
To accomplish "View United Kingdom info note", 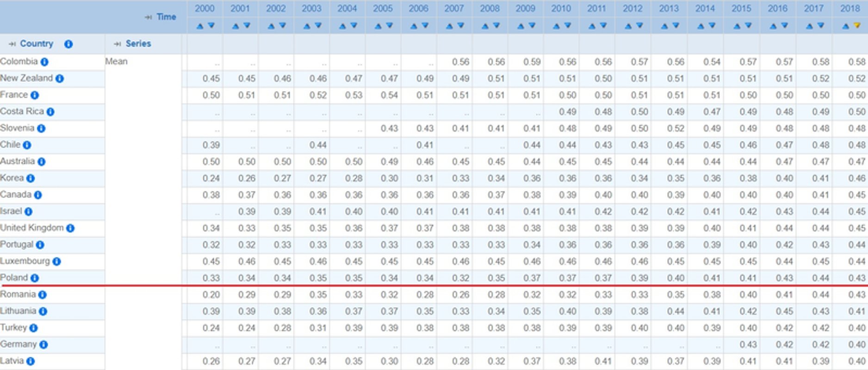I will point(70,228).
